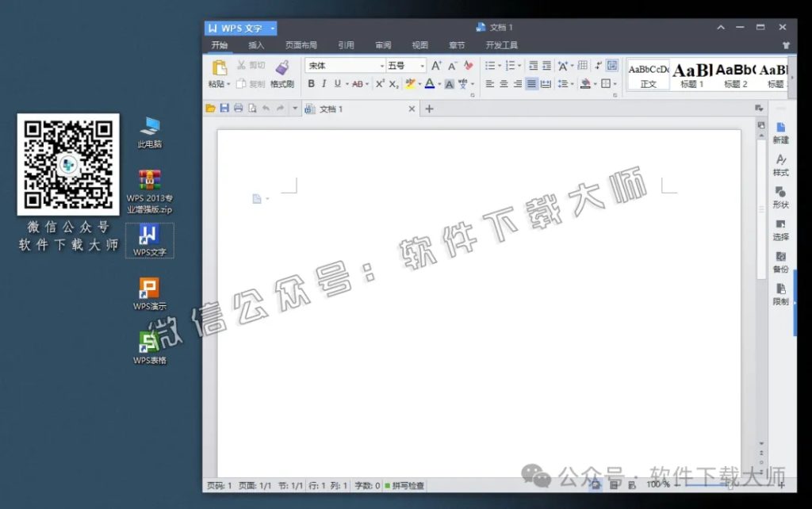Toggle italic formatting on

(x=324, y=83)
